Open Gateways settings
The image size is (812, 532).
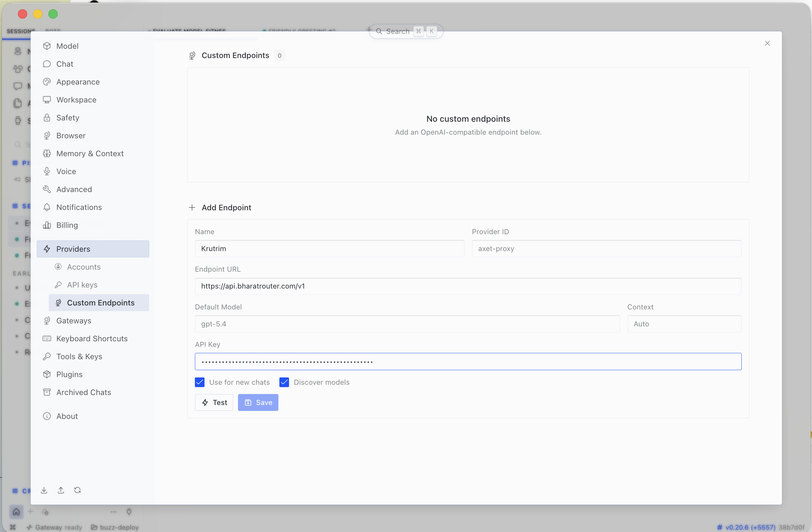93,321
